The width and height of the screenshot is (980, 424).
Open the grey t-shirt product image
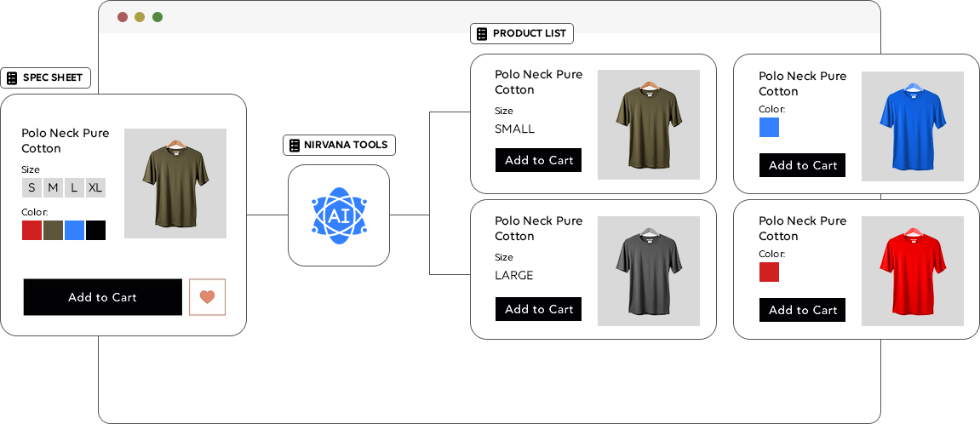point(648,271)
